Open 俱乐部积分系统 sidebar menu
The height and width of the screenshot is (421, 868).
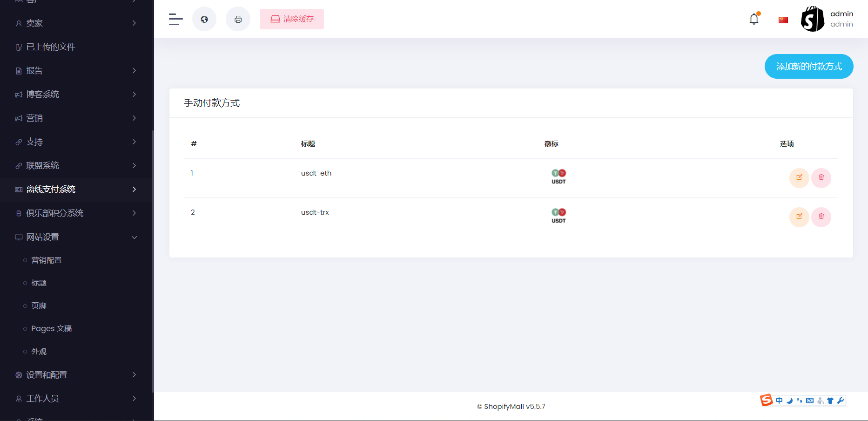76,213
